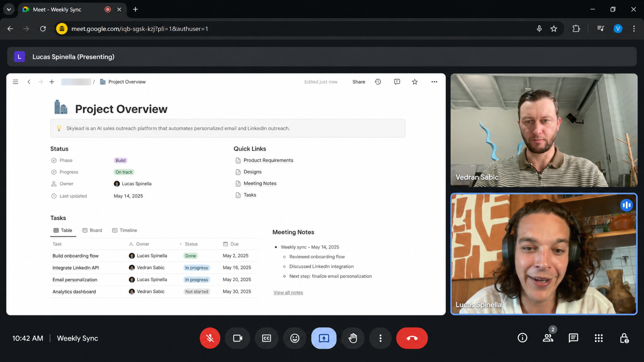This screenshot has width=644, height=362.
Task: Open the Integrate LinkedIn API task
Action: coord(75,268)
